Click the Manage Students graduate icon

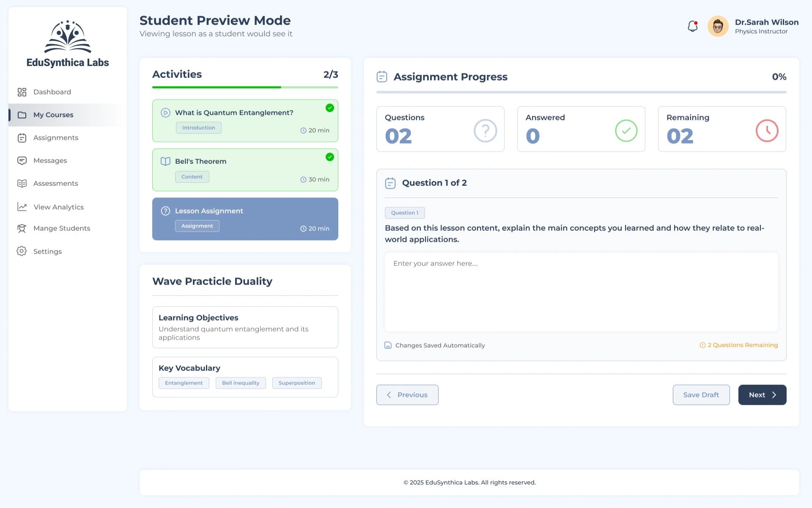click(x=22, y=228)
